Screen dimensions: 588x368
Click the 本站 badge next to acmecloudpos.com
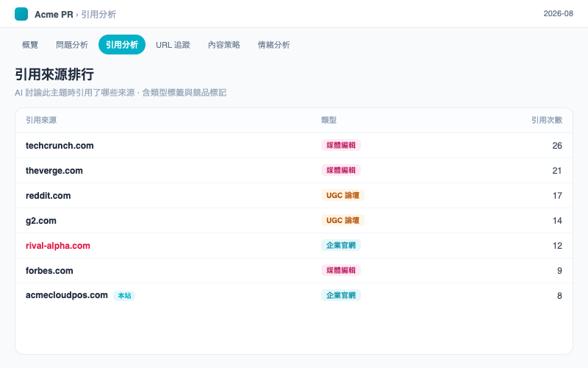tap(124, 296)
